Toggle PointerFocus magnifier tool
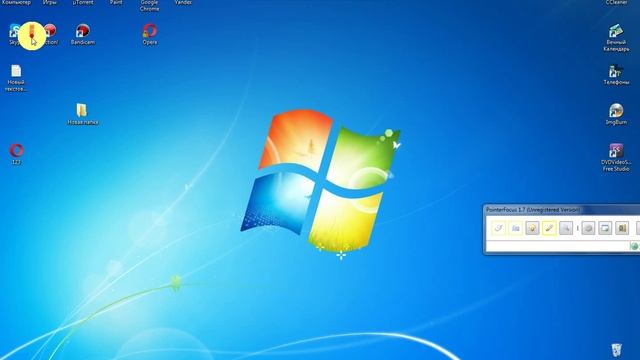Screen dimensions: 640x360 tap(566, 228)
